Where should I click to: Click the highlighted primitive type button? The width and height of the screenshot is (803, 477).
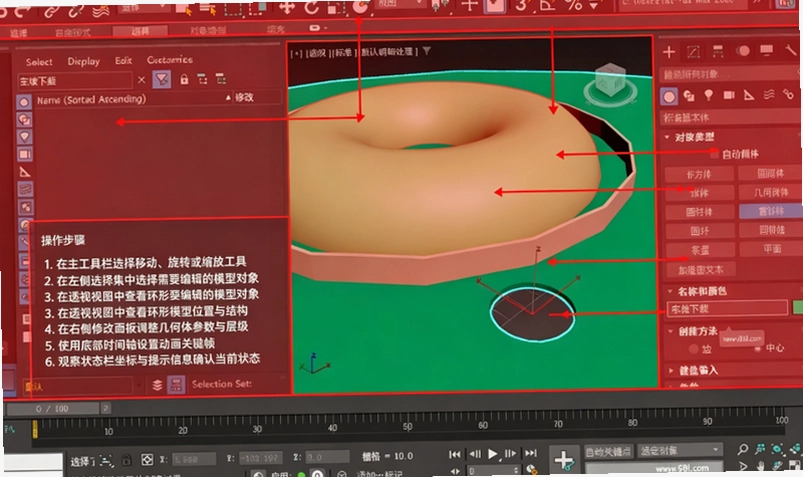771,211
